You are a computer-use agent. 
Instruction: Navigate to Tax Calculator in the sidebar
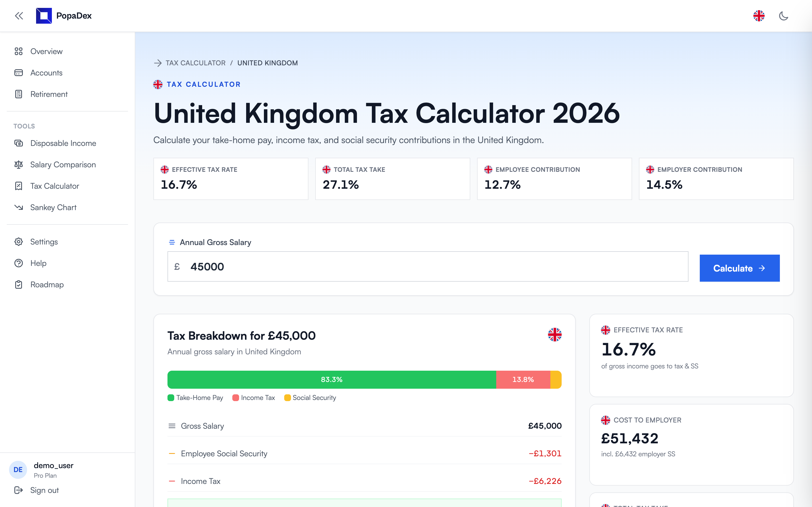[54, 186]
